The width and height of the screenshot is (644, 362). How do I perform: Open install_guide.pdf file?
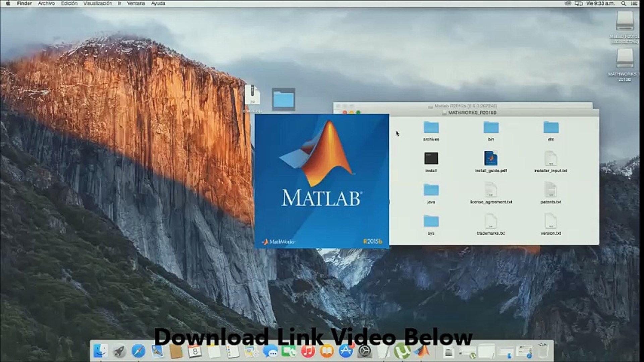click(491, 159)
